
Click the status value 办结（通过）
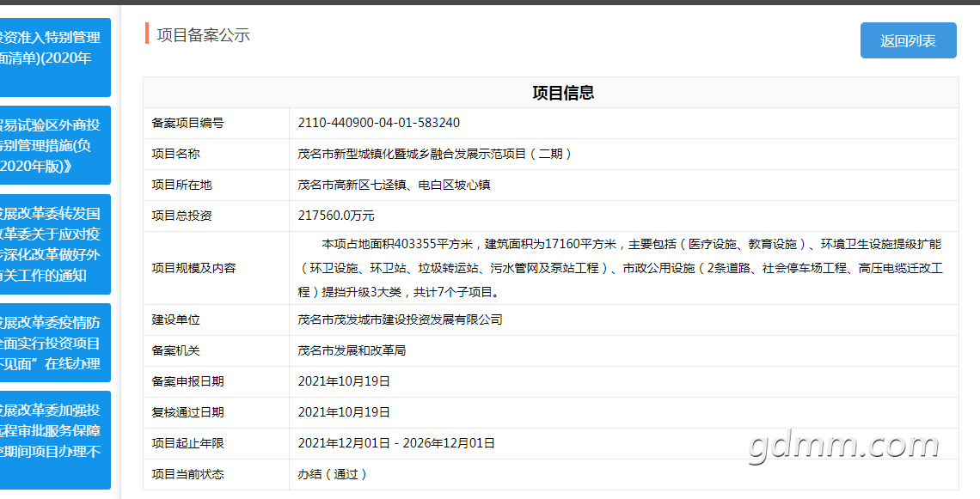[x=334, y=475]
